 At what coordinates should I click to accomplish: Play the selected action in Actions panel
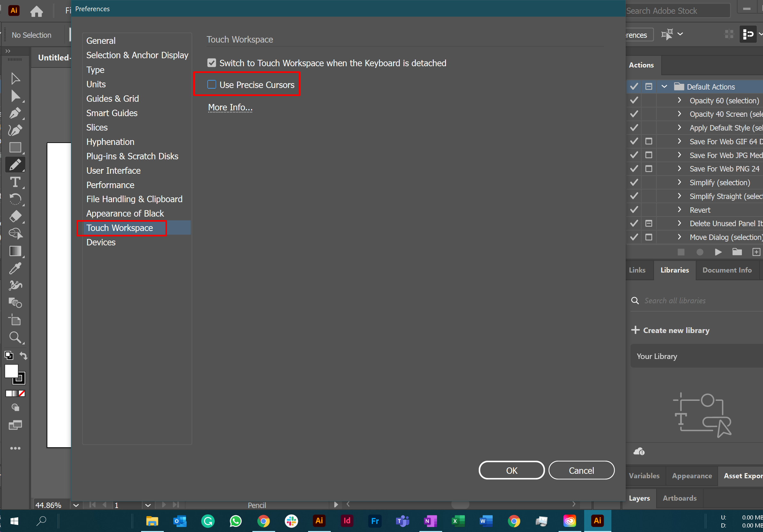[x=718, y=252]
